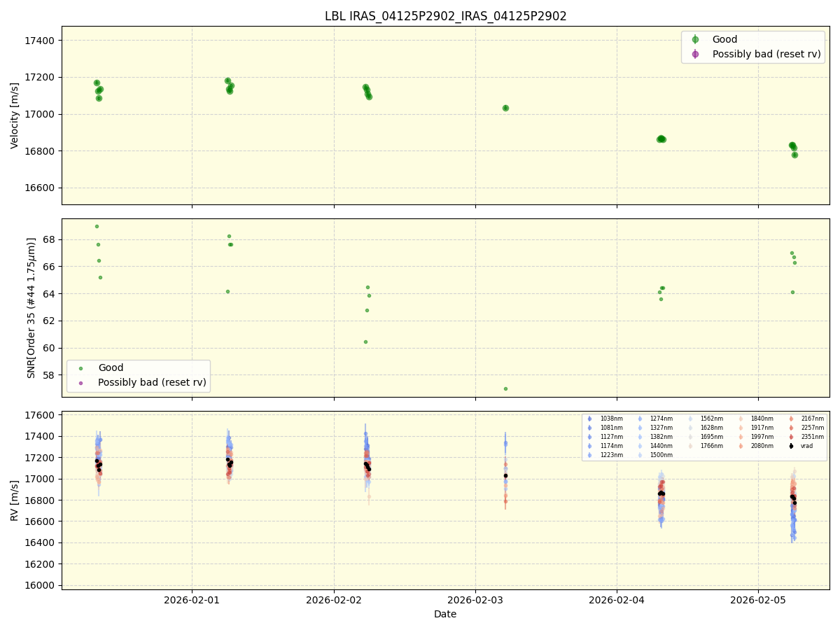Click the lowest SNR point near 57
This screenshot has width=840, height=630.
(505, 388)
